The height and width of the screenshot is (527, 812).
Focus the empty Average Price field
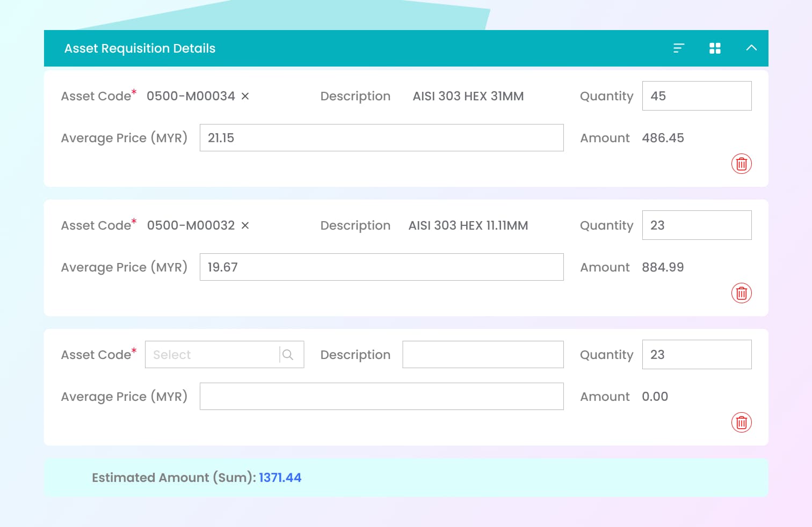381,397
